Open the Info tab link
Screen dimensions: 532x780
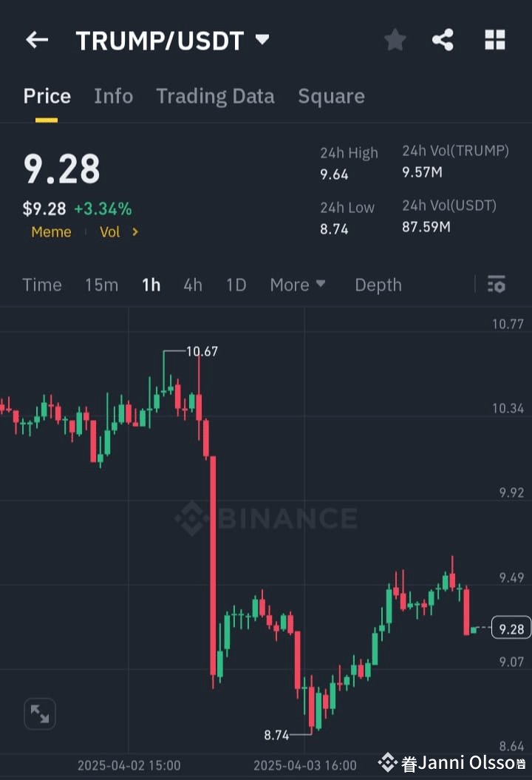[113, 95]
